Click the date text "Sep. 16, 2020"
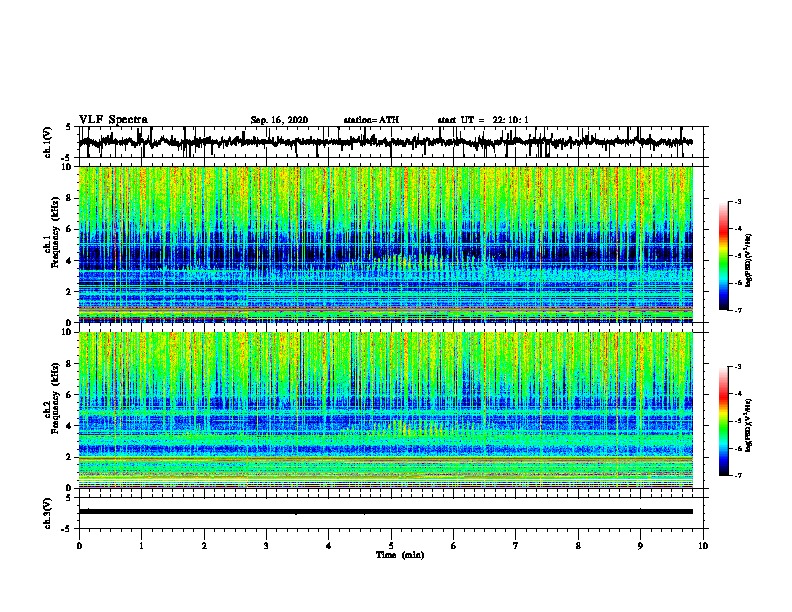Screen dimensions: 792x612 pos(279,120)
